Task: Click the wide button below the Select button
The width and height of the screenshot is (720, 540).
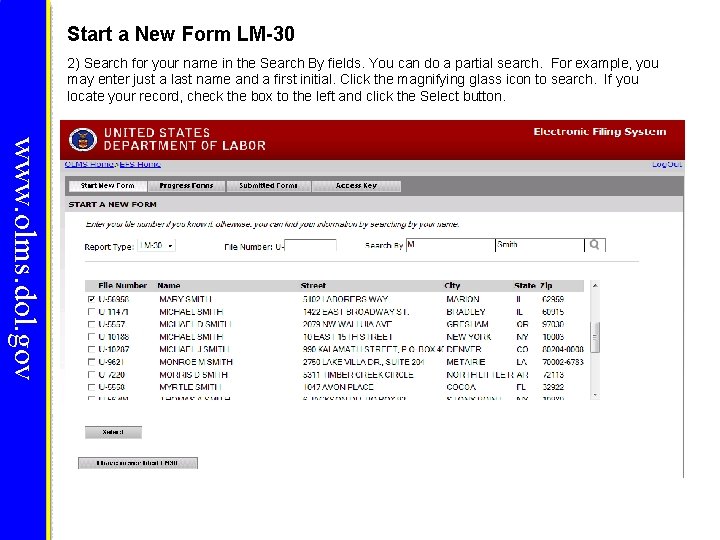Action: tap(138, 463)
